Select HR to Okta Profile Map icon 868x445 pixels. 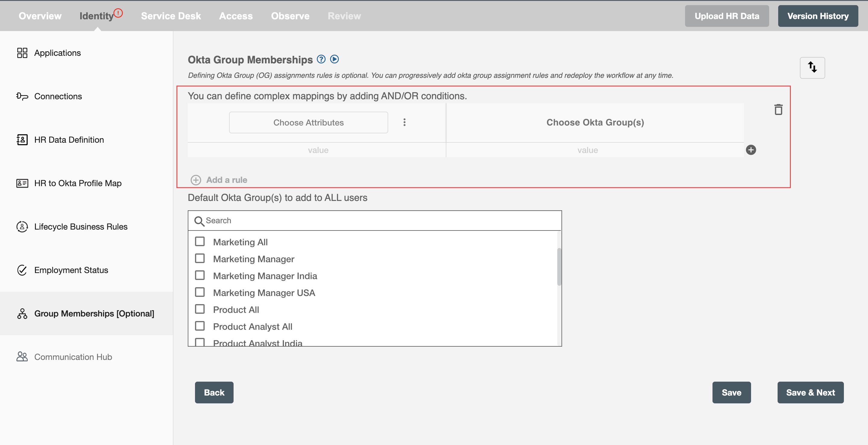coord(22,183)
